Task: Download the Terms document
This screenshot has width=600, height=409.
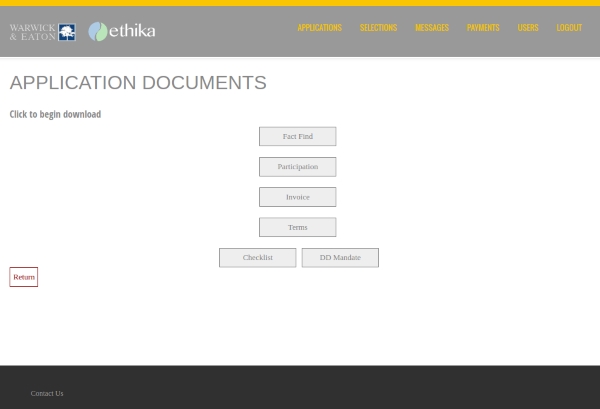Action: pyautogui.click(x=298, y=227)
